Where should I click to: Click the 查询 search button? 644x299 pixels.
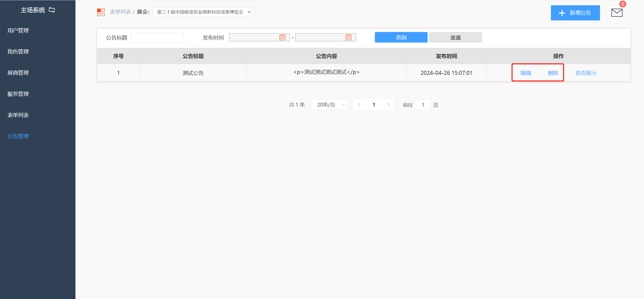point(401,37)
